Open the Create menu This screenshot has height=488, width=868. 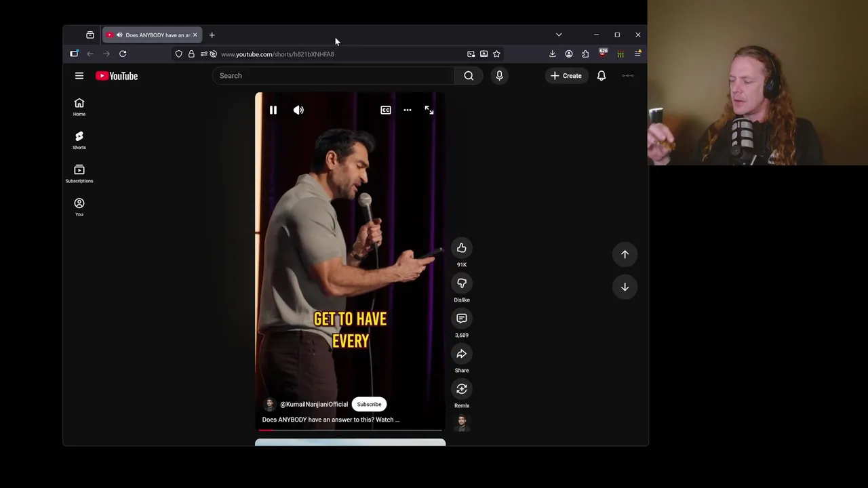click(566, 76)
